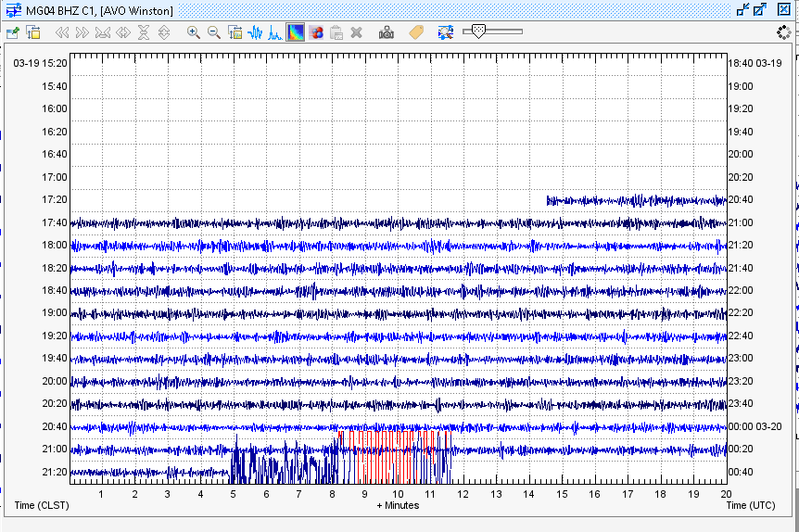
Task: Click the trace on the 19:20 row
Action: tap(399, 336)
